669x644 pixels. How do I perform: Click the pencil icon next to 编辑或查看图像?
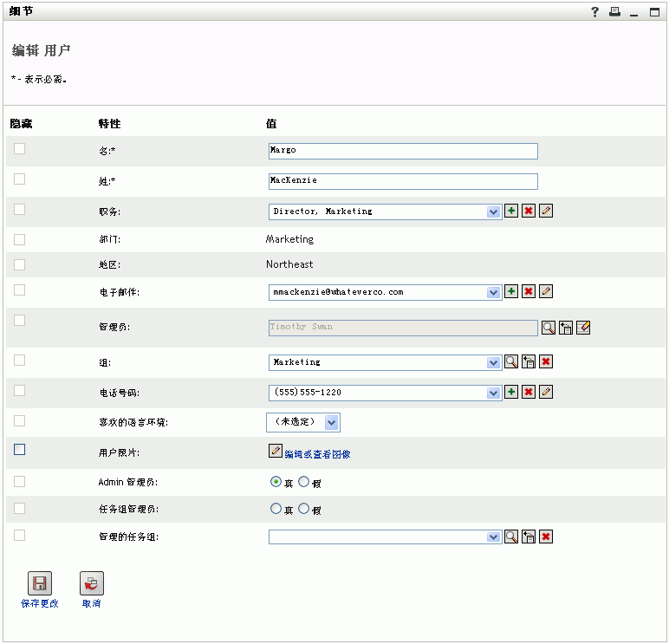276,451
